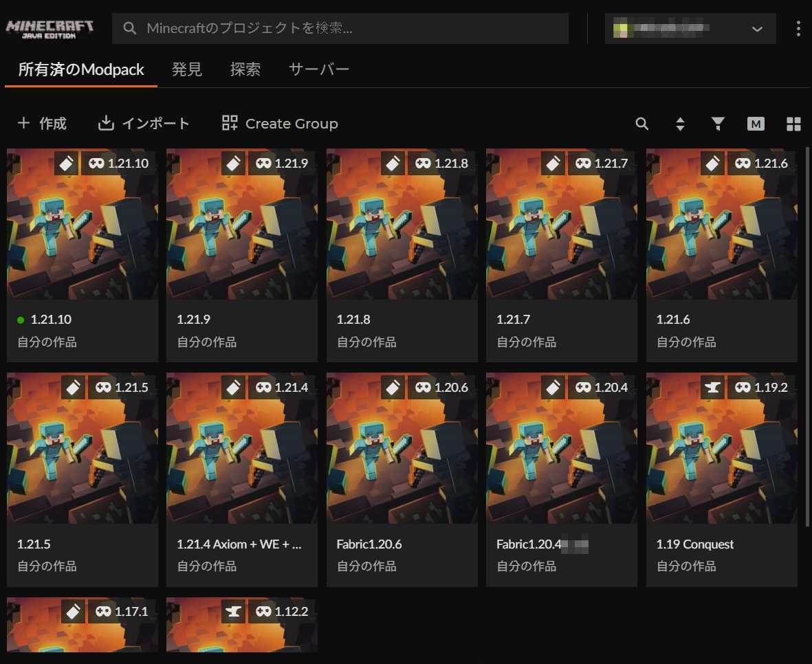Open the 1.19 Conquest thumbnail image
Viewport: 812px width, 664px height.
(x=722, y=448)
